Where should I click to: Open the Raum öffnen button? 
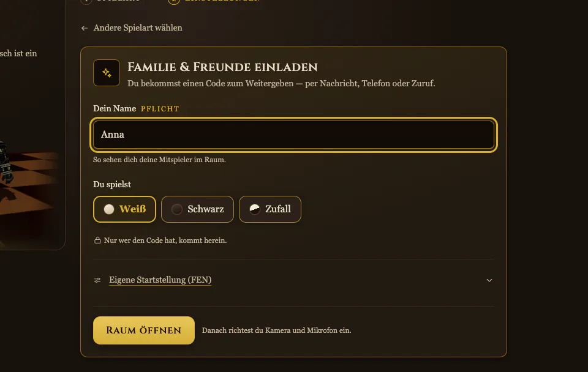click(143, 330)
